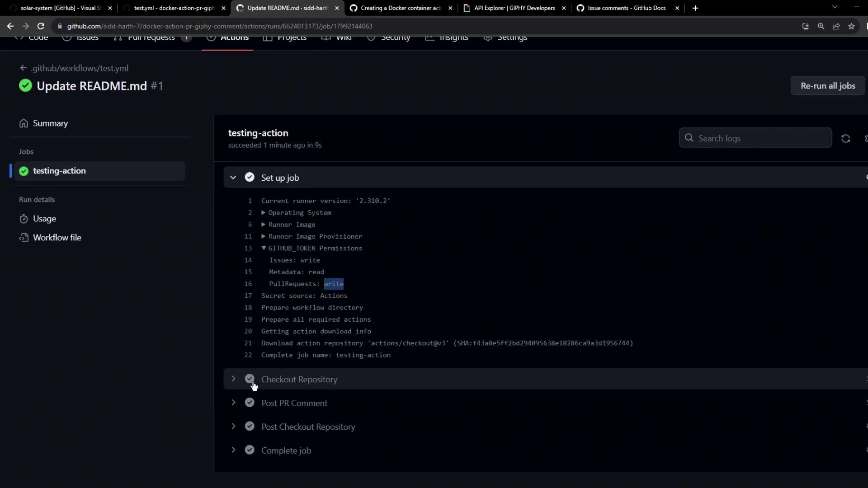868x488 pixels.
Task: Click the install app icon in address bar
Action: [x=806, y=26]
